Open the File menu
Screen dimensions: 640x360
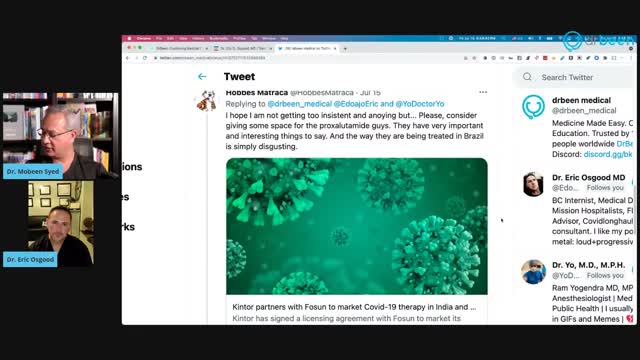point(159,38)
